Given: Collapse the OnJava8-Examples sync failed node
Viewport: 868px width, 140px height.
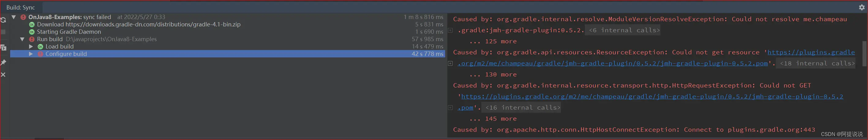Looking at the screenshot, I should pos(14,17).
